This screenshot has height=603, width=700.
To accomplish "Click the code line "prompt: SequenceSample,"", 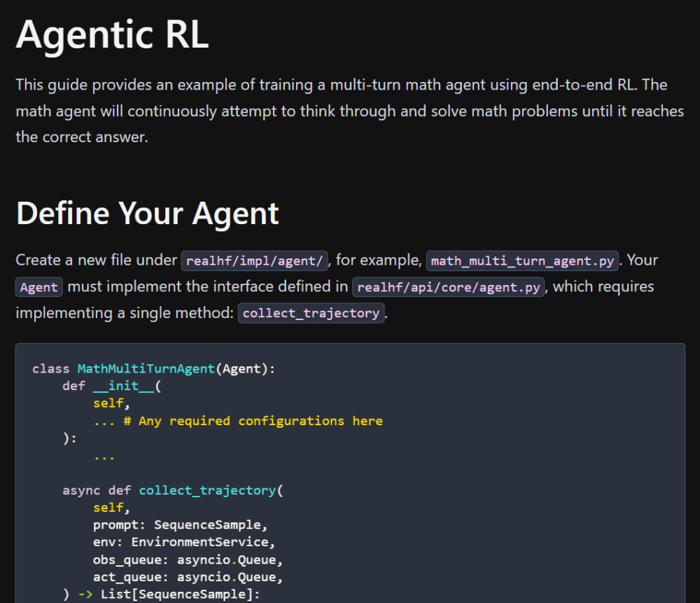I will pyautogui.click(x=181, y=525).
